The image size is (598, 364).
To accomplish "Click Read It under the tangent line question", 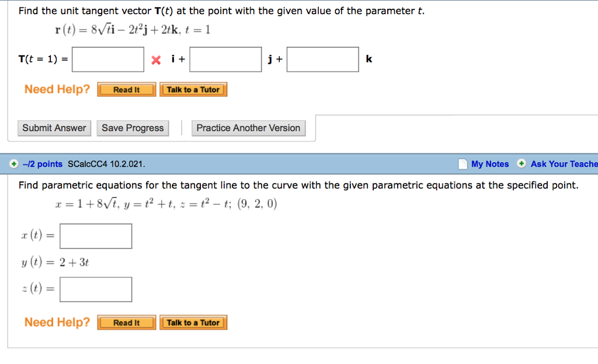I will [126, 322].
